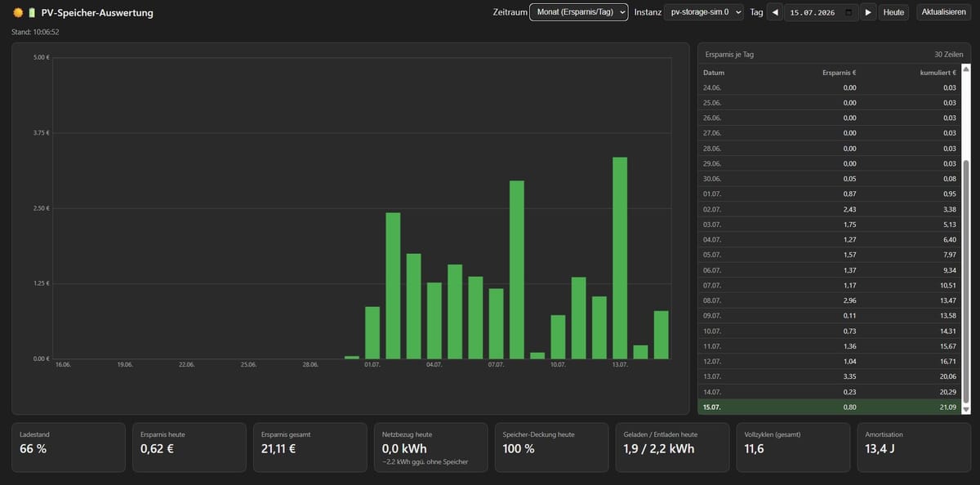Click the Ladestand 66 % card

coord(69,447)
